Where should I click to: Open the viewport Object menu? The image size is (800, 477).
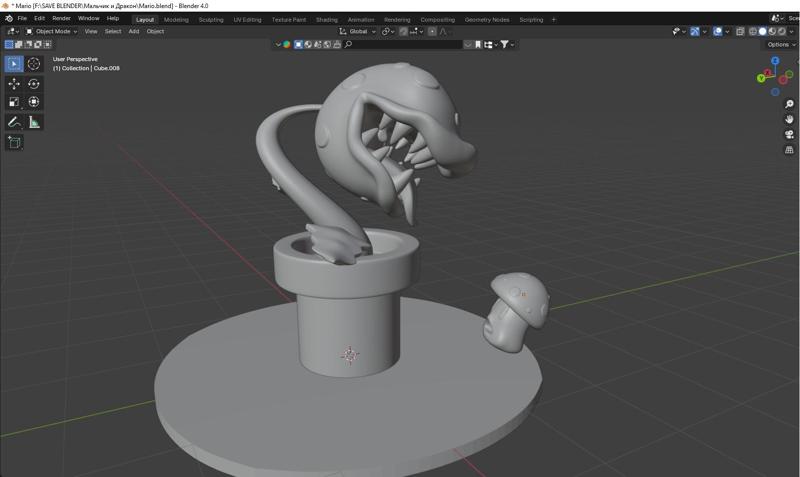155,32
